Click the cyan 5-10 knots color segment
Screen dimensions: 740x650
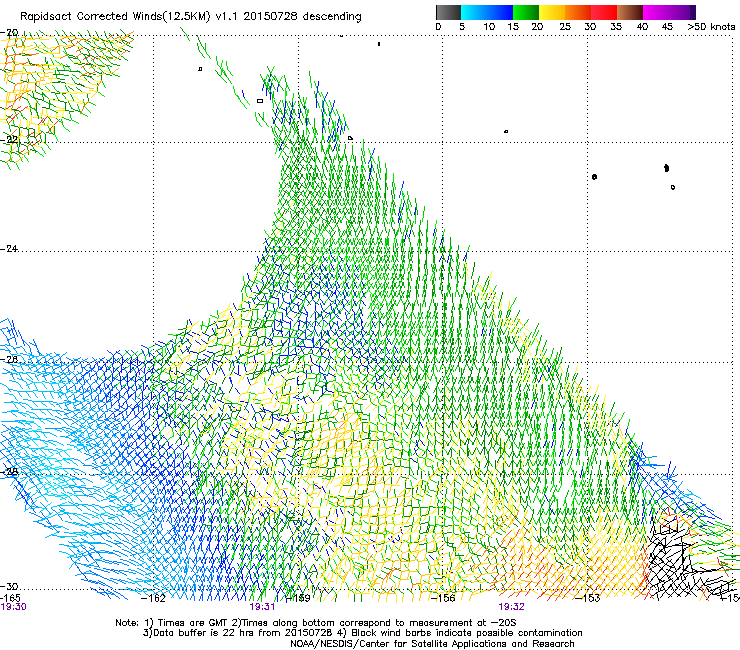[474, 12]
